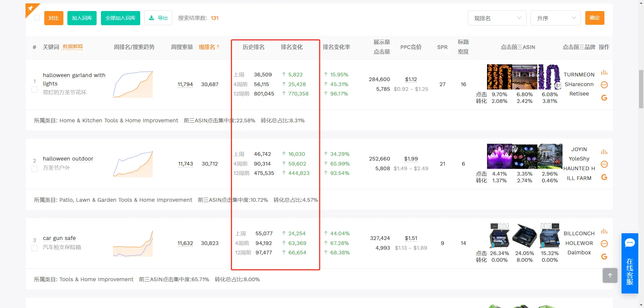Open bar chart icon for halloween outdoor row
The height and width of the screenshot is (308, 644).
coord(604,152)
